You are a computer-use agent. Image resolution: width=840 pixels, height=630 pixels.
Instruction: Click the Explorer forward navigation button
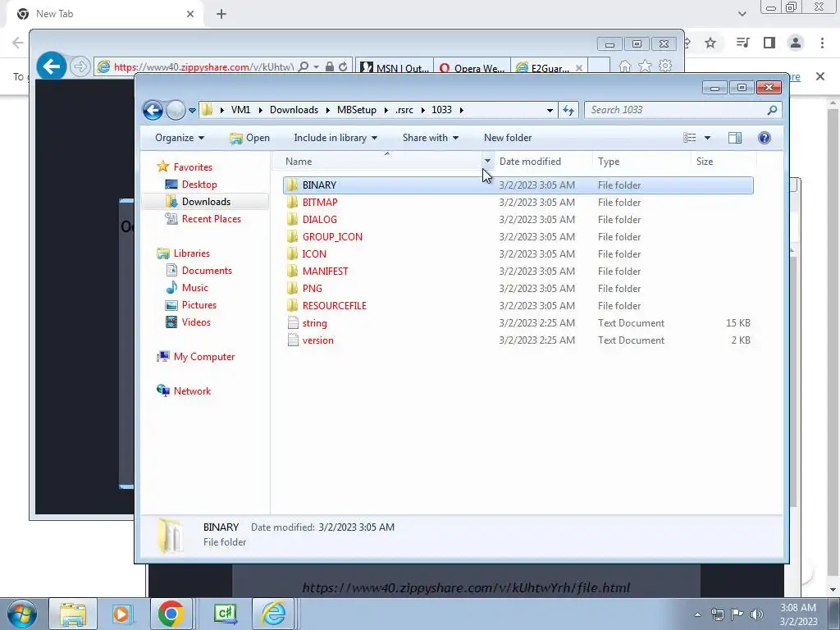[176, 111]
